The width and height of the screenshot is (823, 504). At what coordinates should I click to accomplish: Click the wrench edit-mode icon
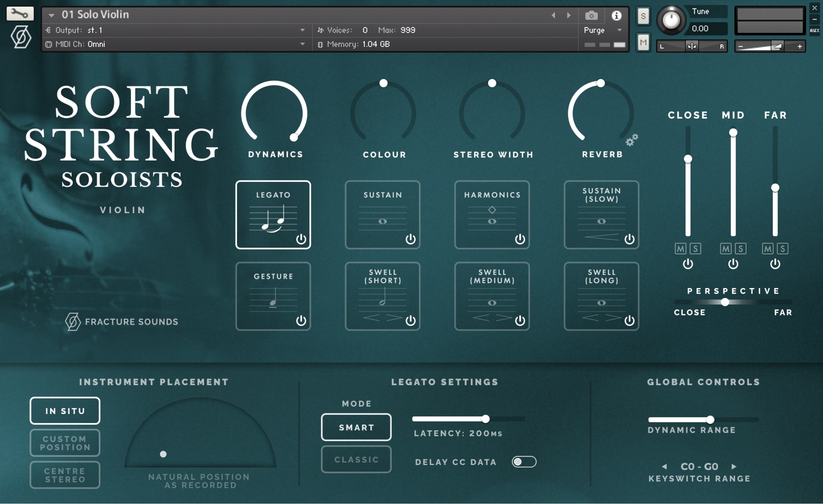click(20, 14)
